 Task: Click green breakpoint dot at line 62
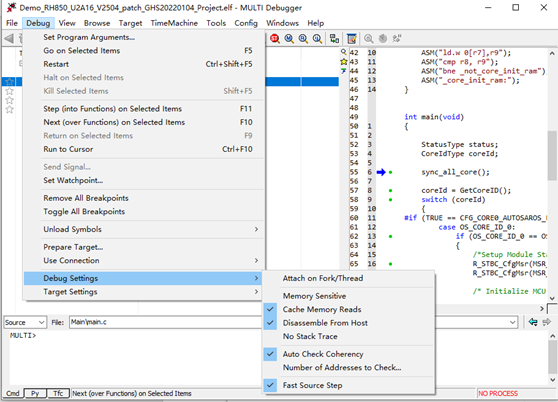coord(390,237)
